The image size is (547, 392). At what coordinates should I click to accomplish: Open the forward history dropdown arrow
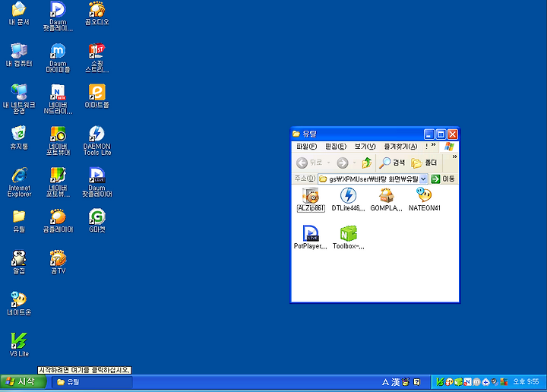pos(354,163)
